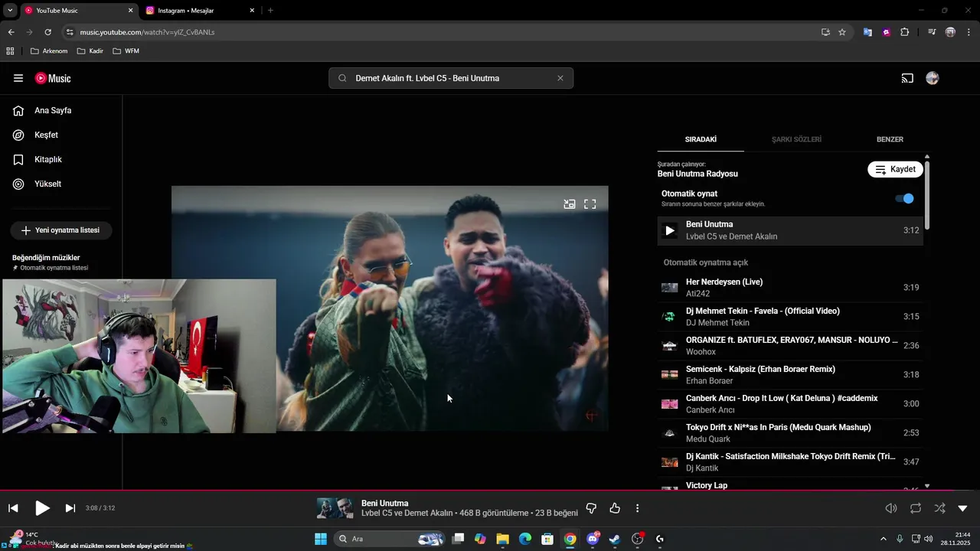Click the address bar URL
Screen dimensions: 980x551
147,32
